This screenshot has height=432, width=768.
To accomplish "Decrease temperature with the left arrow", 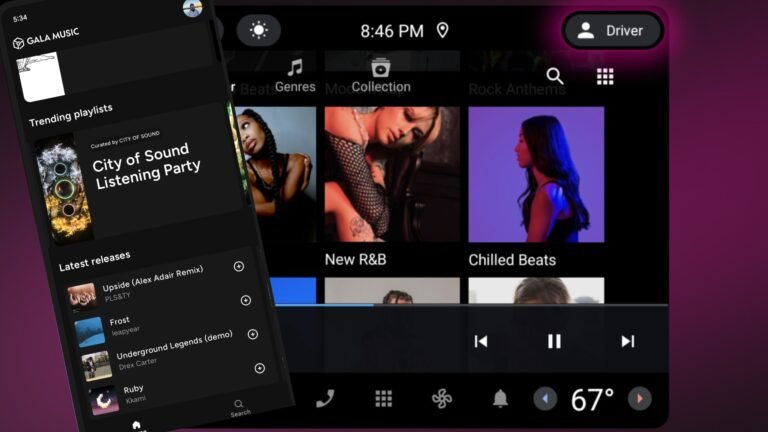I will tap(545, 399).
